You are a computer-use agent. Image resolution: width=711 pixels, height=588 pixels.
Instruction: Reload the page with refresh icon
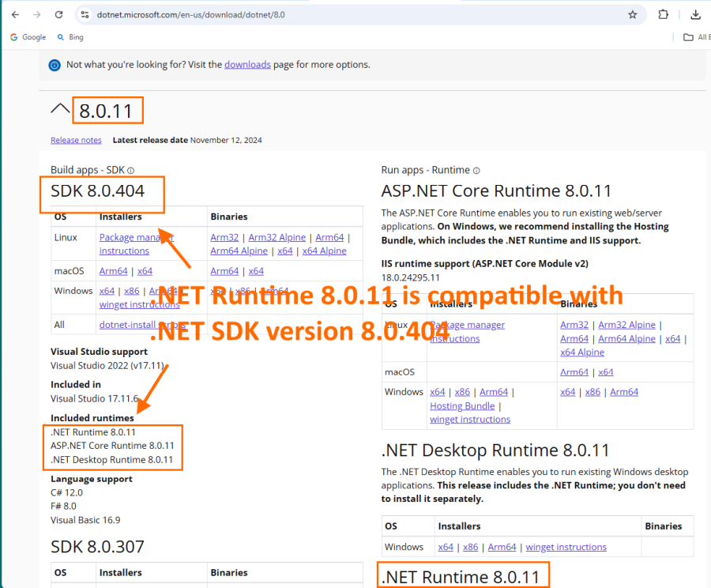(59, 14)
